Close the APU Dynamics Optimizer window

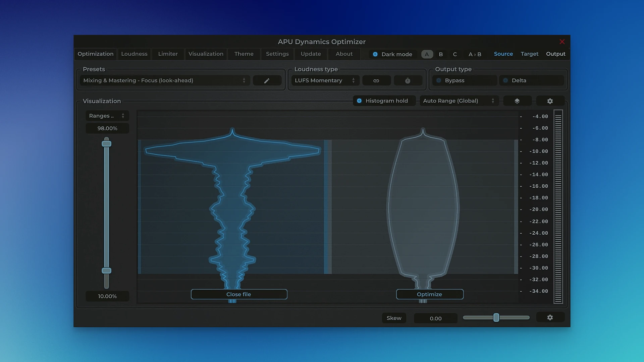click(562, 42)
